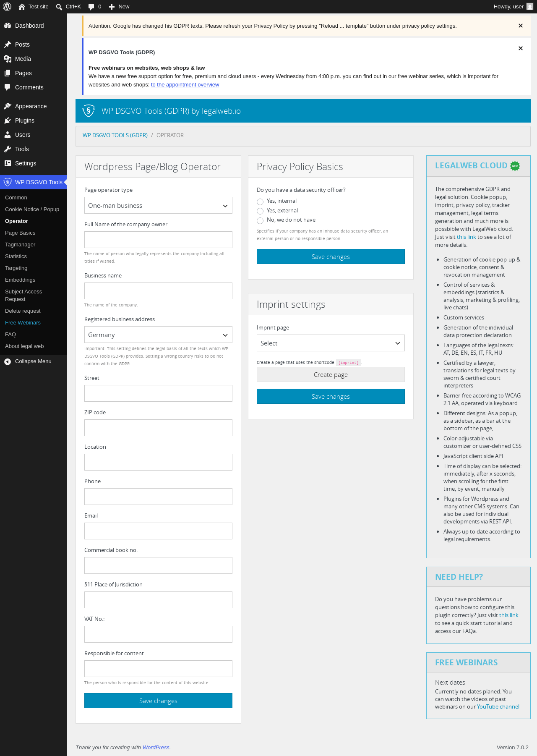537x756 pixels.
Task: Click the Users icon in sidebar
Action: coord(8,135)
